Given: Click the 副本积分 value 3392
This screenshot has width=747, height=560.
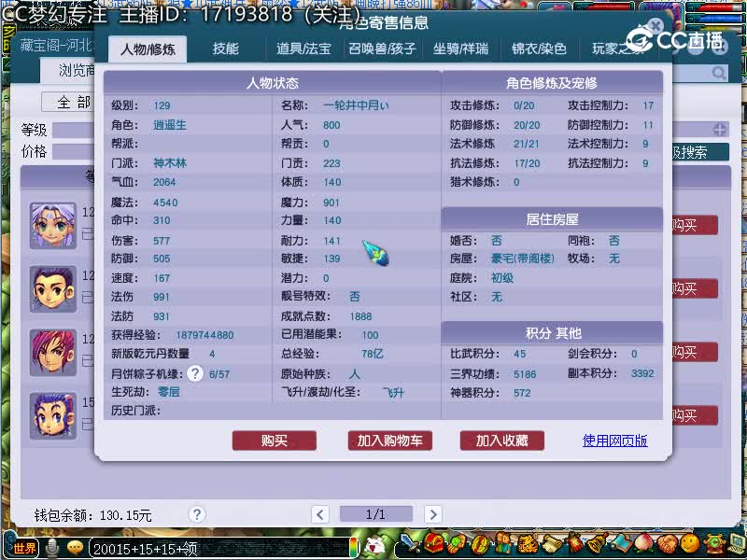Looking at the screenshot, I should point(642,373).
